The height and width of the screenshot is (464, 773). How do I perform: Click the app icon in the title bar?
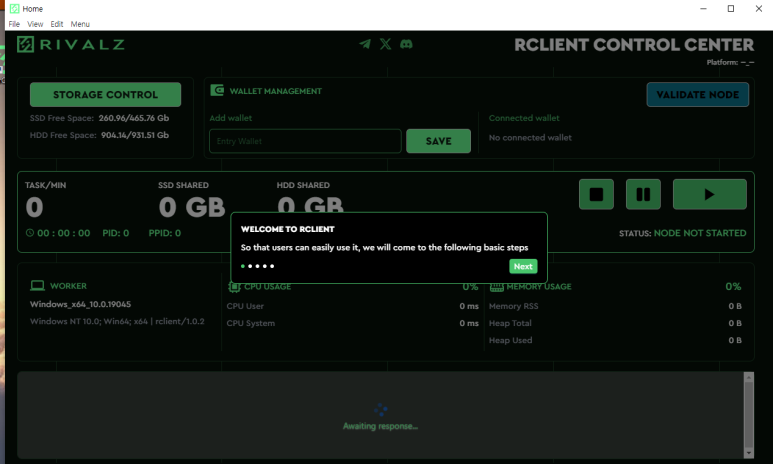[14, 8]
